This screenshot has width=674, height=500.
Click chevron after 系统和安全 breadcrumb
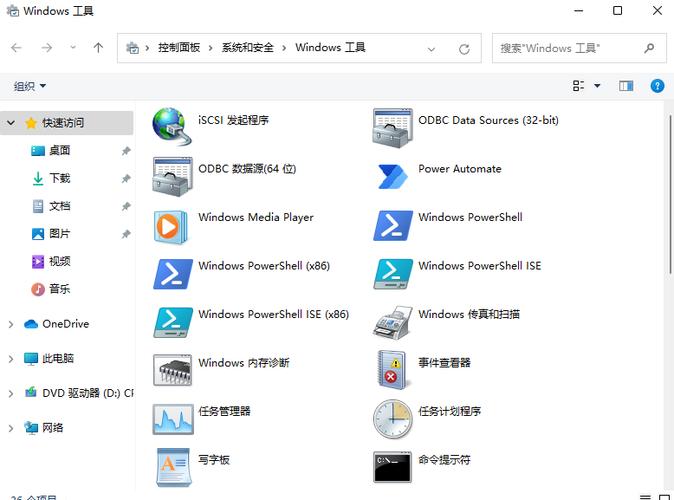[x=284, y=48]
